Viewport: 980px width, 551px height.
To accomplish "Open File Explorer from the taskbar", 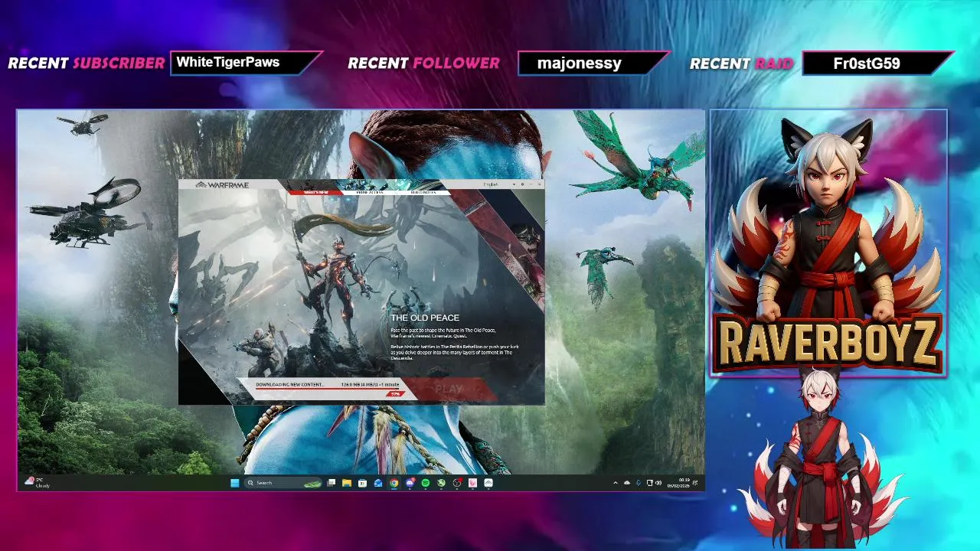I will [x=347, y=483].
